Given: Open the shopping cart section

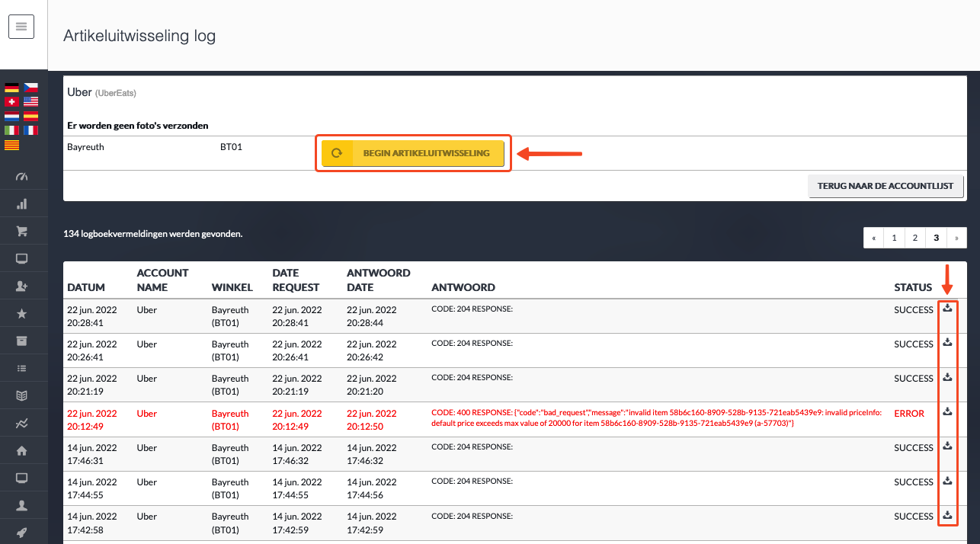Looking at the screenshot, I should click(21, 231).
